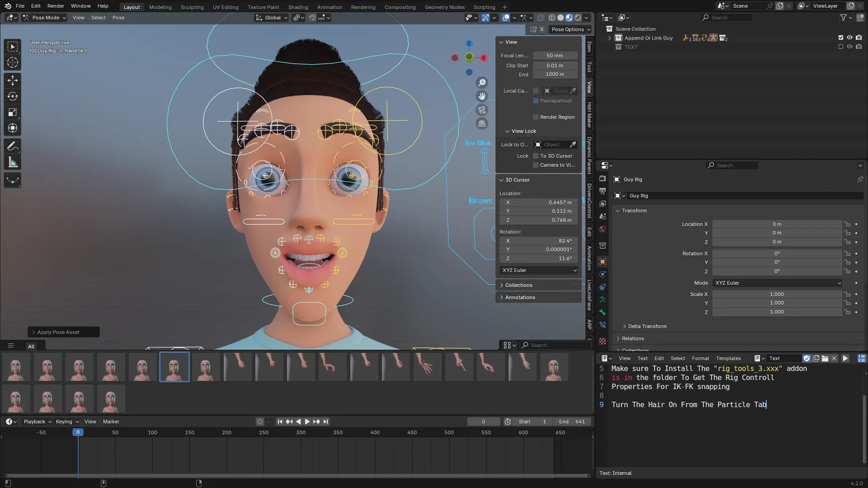This screenshot has width=868, height=488.
Task: Toggle viewability of Append Or Link Guy in outliner
Action: (849, 37)
